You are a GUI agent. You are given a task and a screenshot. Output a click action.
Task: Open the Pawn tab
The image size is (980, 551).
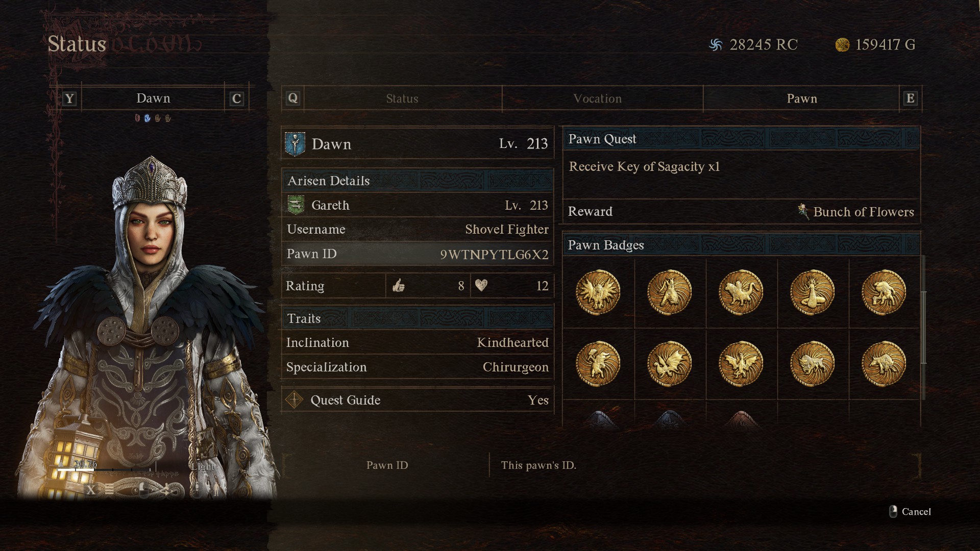pyautogui.click(x=801, y=98)
